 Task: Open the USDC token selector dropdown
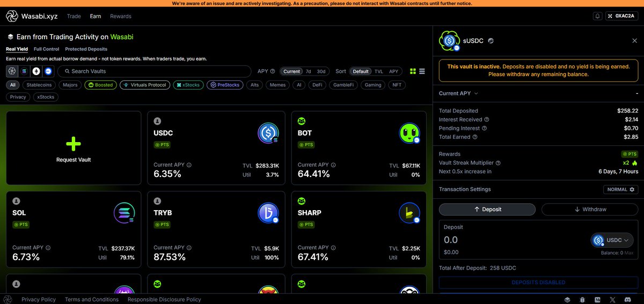point(612,240)
